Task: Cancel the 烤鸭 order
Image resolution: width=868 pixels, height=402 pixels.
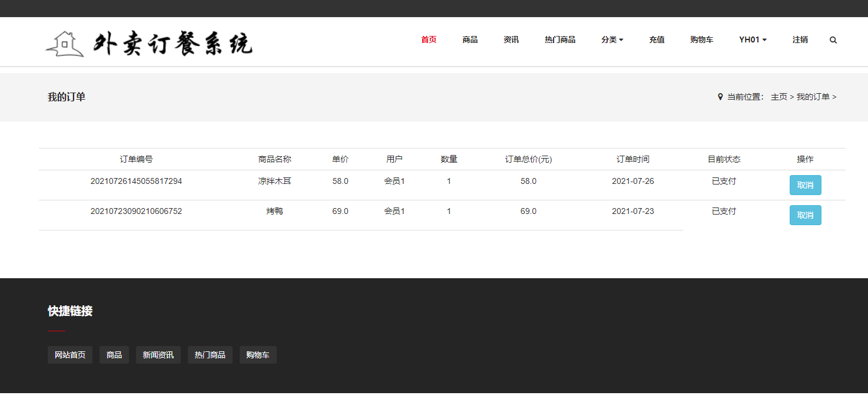Action: coord(805,215)
